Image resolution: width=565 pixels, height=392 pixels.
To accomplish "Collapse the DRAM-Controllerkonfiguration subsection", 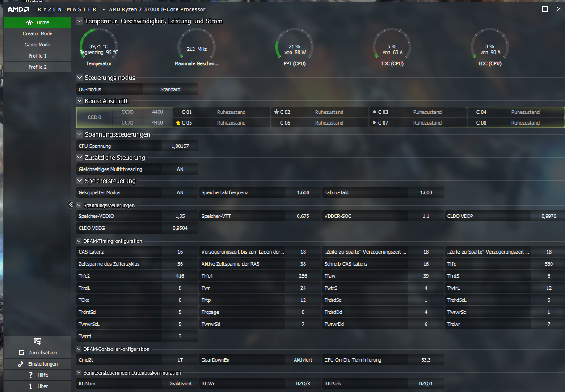I will [x=79, y=349].
